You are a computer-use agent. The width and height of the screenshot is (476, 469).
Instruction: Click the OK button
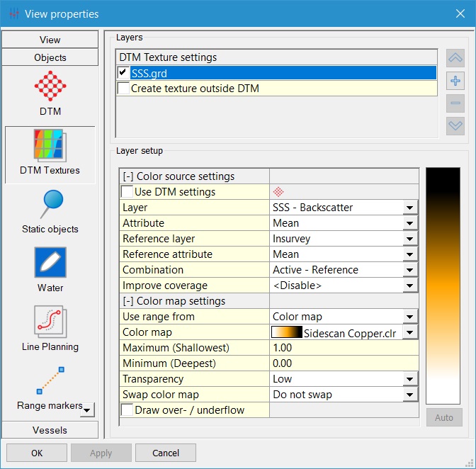pyautogui.click(x=37, y=453)
